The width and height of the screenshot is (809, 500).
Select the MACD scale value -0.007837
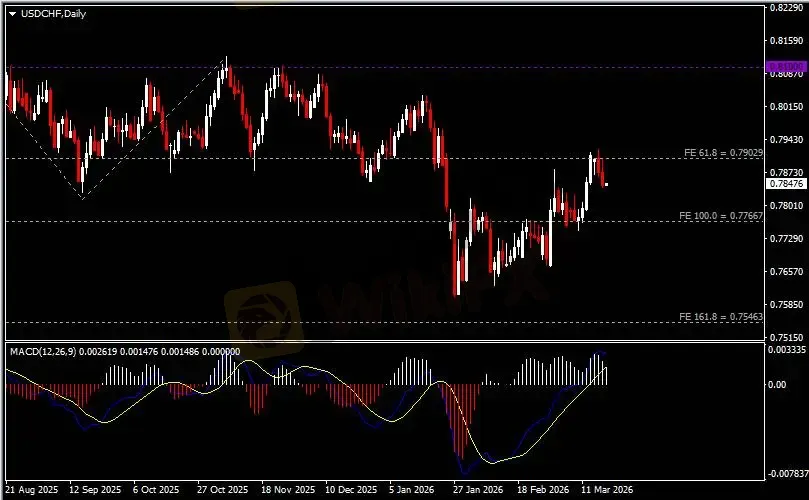tap(788, 474)
